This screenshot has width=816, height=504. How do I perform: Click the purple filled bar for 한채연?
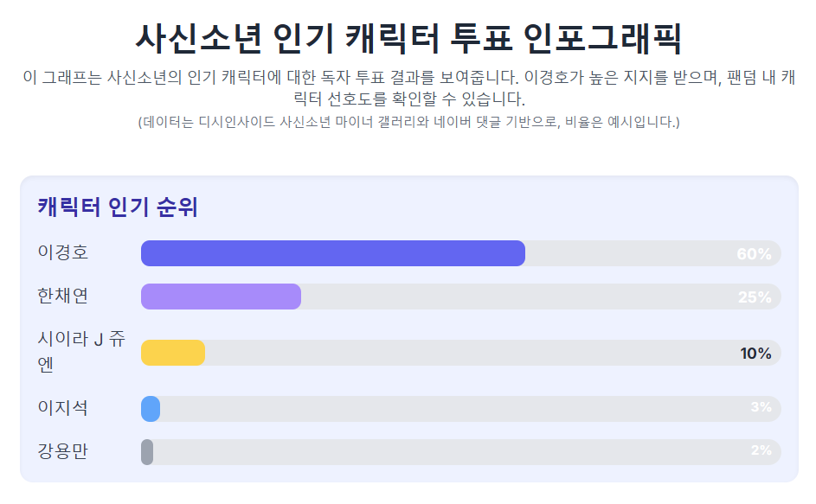click(x=221, y=297)
